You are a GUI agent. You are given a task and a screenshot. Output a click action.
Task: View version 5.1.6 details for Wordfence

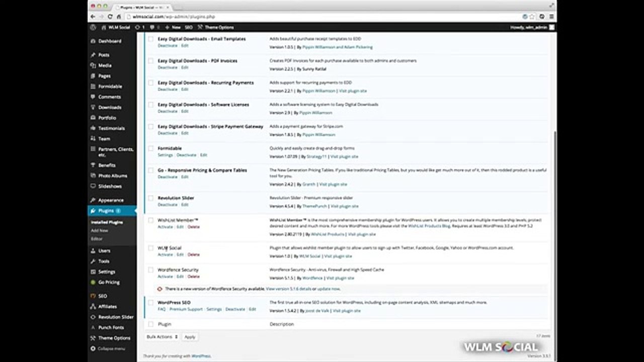(289, 289)
